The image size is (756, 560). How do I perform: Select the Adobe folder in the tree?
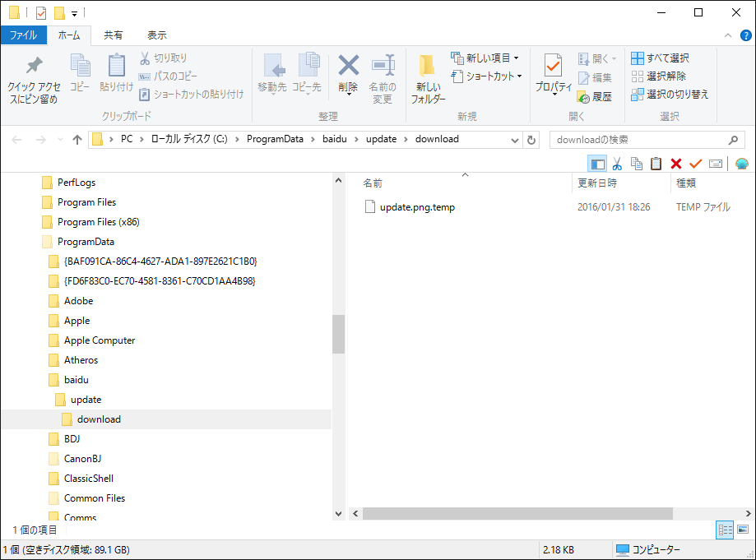78,301
